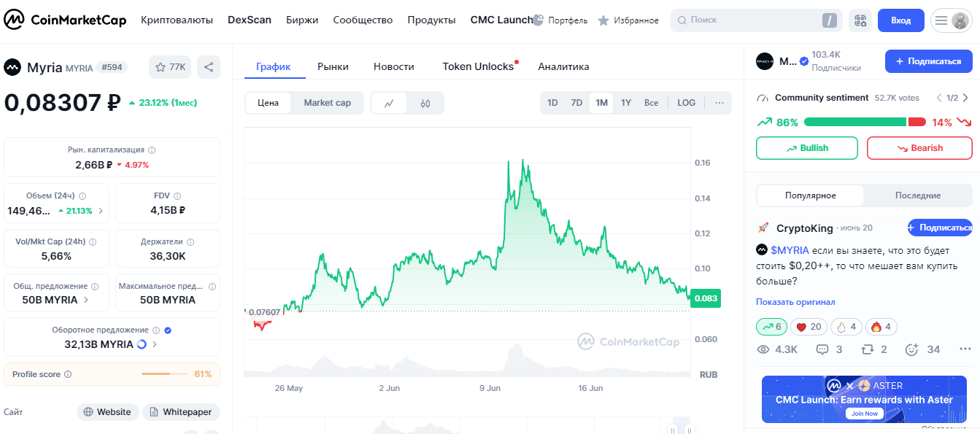The width and height of the screenshot is (980, 434).
Task: Open more options on CryptoKing post
Action: click(965, 349)
